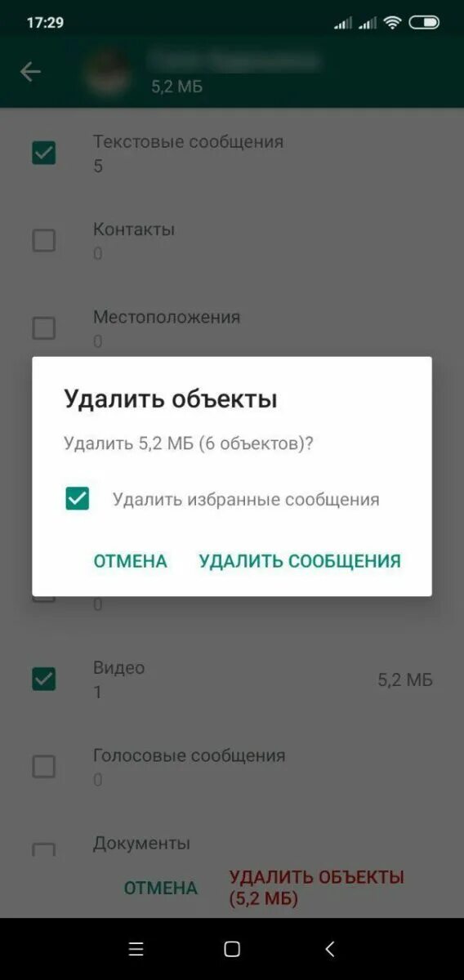Viewport: 464px width, 980px height.
Task: Check the 'Местоположения' checkbox
Action: click(x=43, y=328)
